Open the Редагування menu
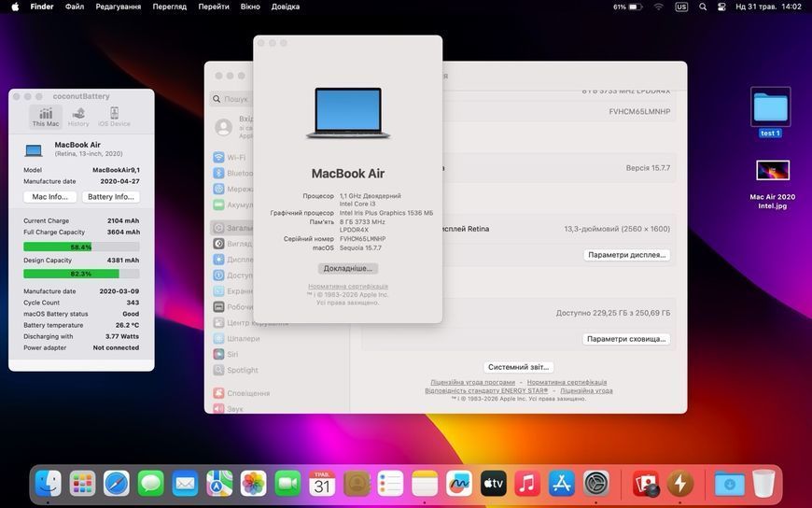 119,7
